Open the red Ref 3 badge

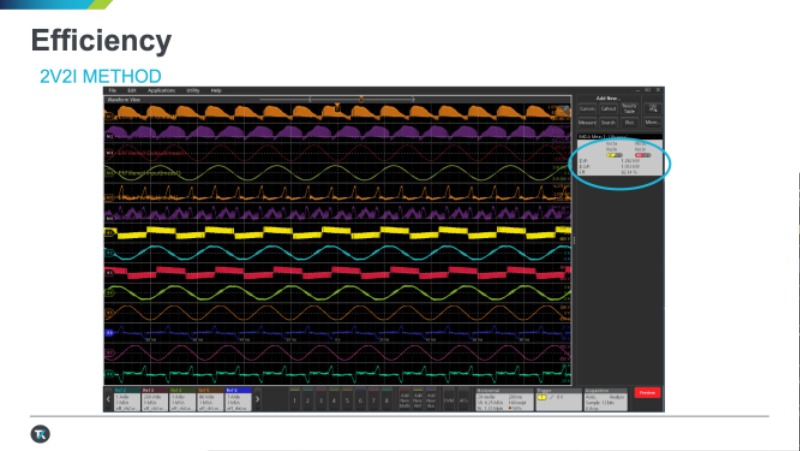point(155,399)
